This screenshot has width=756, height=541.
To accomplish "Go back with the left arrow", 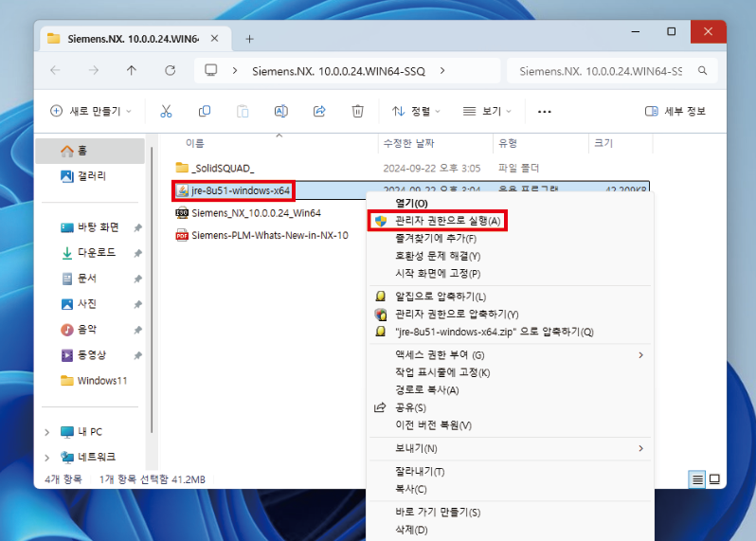I will 56,71.
